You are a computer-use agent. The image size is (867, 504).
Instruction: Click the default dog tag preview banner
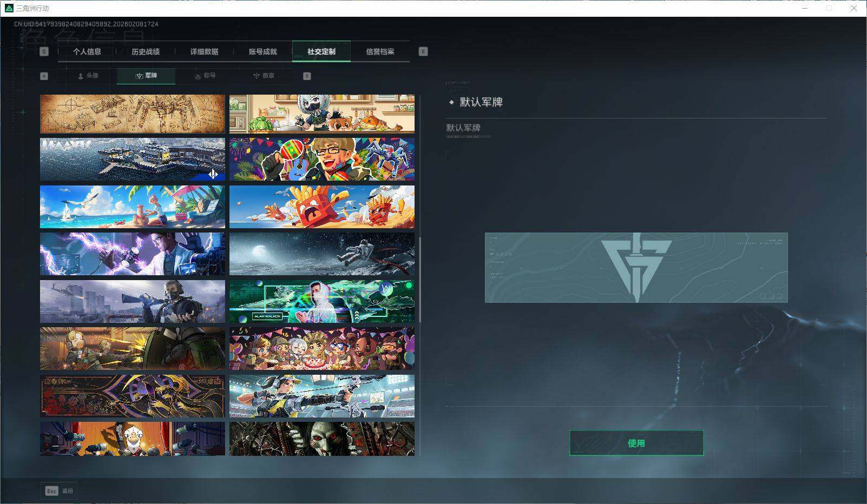click(x=636, y=268)
